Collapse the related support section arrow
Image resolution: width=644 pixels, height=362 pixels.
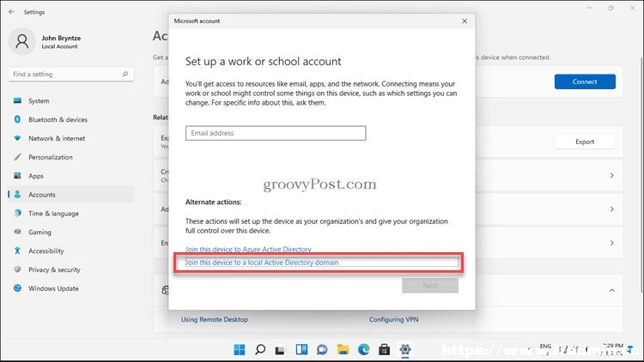pyautogui.click(x=612, y=290)
